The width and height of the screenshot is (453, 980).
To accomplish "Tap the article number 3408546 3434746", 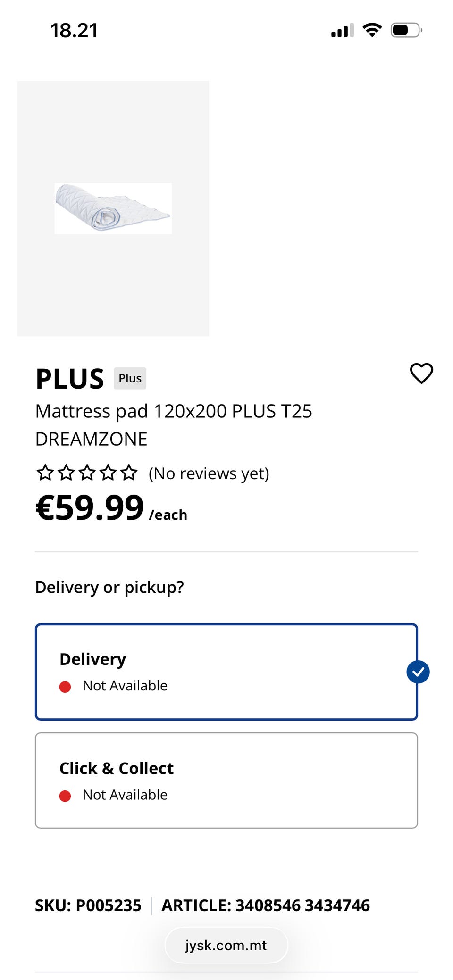I will [266, 905].
